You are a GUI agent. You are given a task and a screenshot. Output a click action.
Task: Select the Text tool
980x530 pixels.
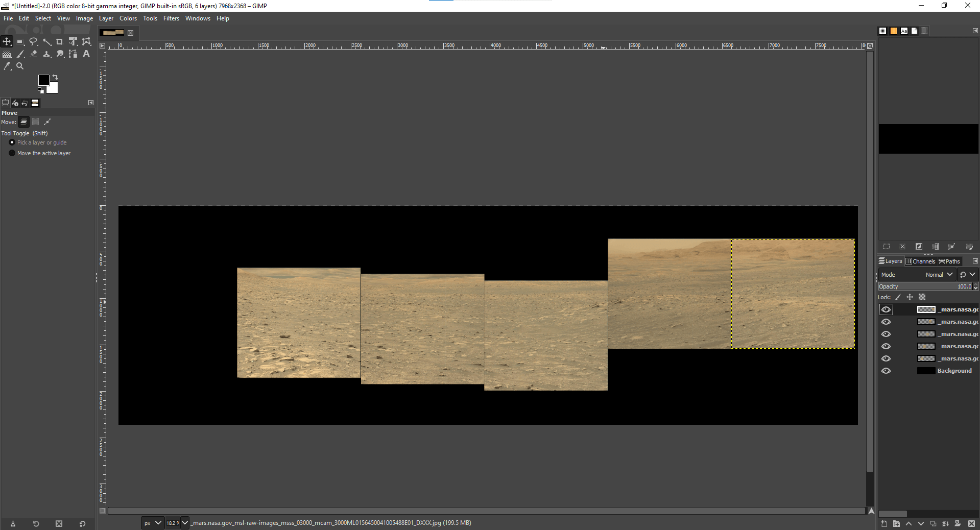86,54
